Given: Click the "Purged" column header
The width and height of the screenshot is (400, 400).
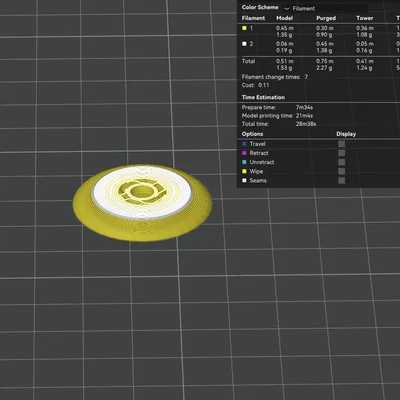Looking at the screenshot, I should 326,18.
